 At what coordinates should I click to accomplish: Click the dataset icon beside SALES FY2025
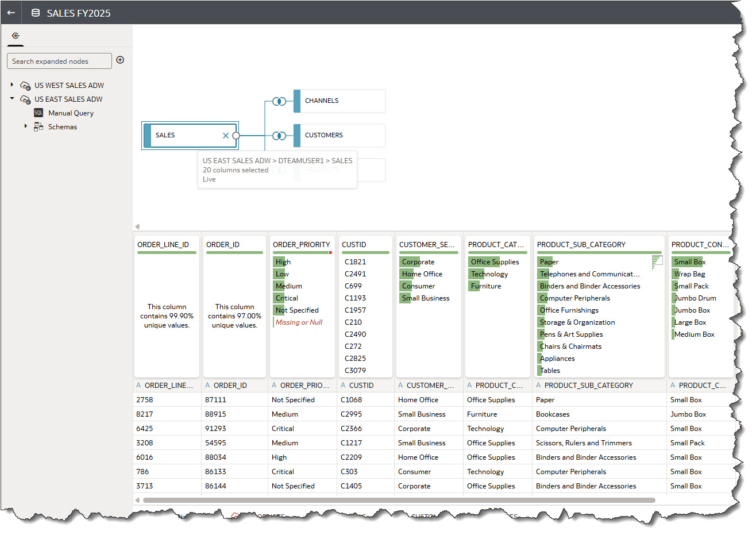coord(36,13)
